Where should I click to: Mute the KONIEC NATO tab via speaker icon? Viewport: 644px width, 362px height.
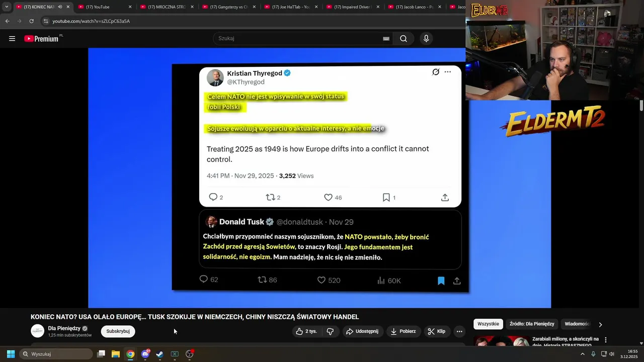[x=60, y=7]
